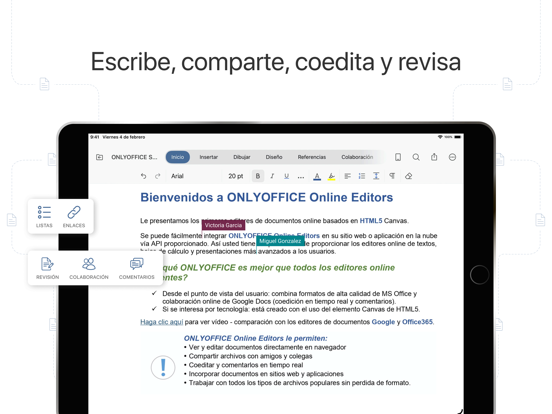This screenshot has width=552, height=414.
Task: Open the search magnifier icon
Action: pos(416,157)
